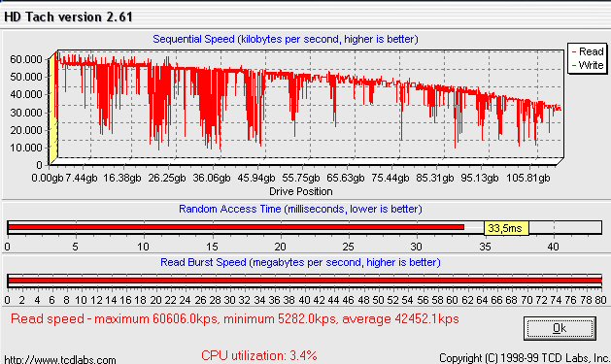This screenshot has height=364, width=611.
Task: Click the CPU utilization: 3.4% text
Action: [x=259, y=356]
